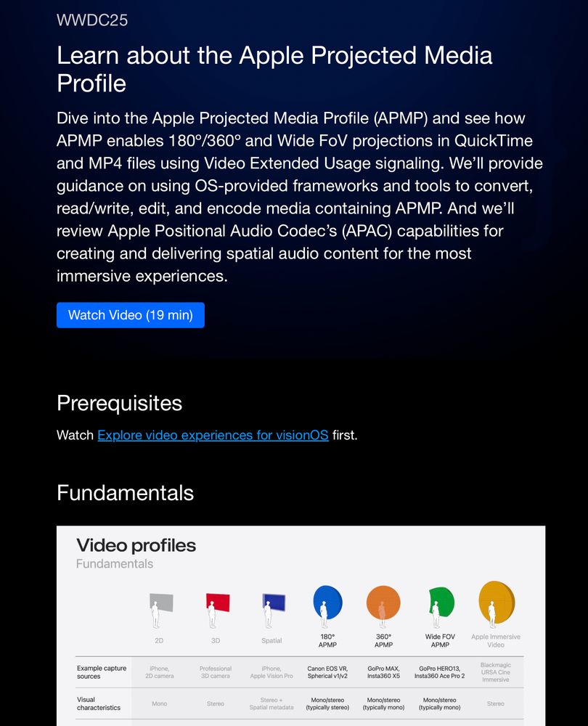Open the Explore video experiences for visionOS link
588x726 pixels.
point(213,435)
